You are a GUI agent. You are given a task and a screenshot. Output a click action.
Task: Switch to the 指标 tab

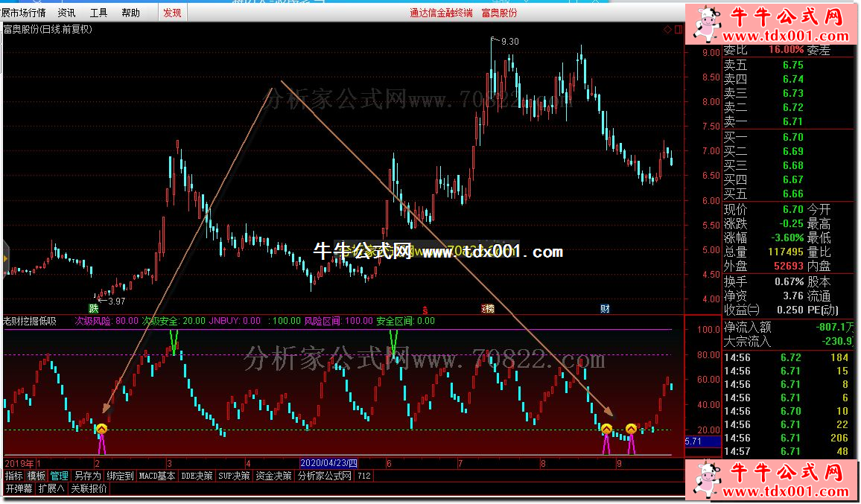[14, 476]
